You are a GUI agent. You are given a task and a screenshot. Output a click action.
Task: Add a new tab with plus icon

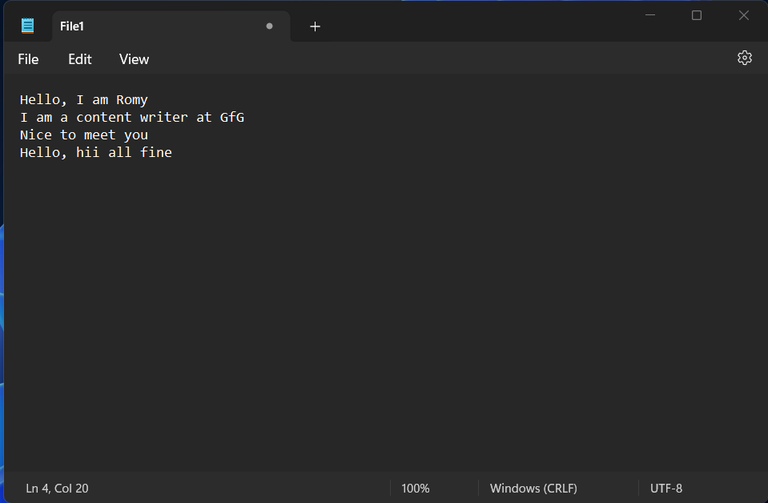(x=315, y=26)
